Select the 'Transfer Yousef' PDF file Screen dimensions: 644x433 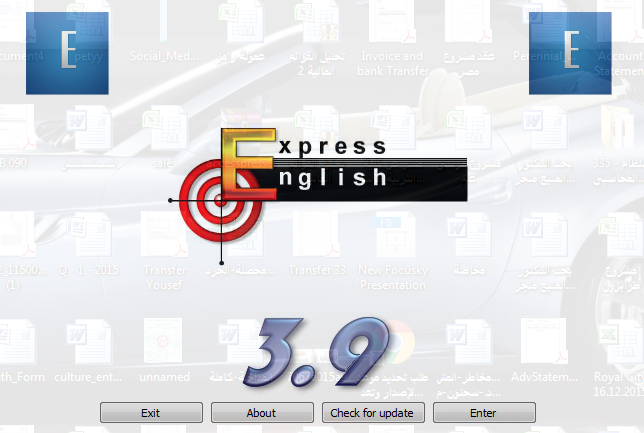164,251
